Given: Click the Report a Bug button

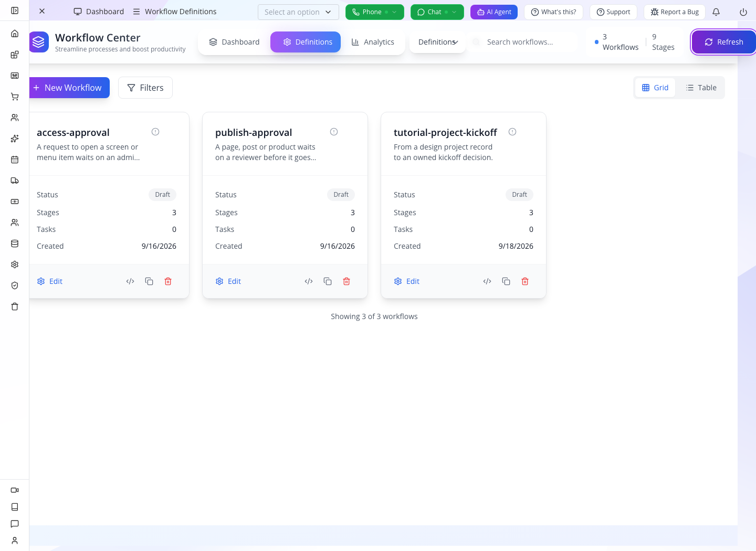Looking at the screenshot, I should coord(675,12).
